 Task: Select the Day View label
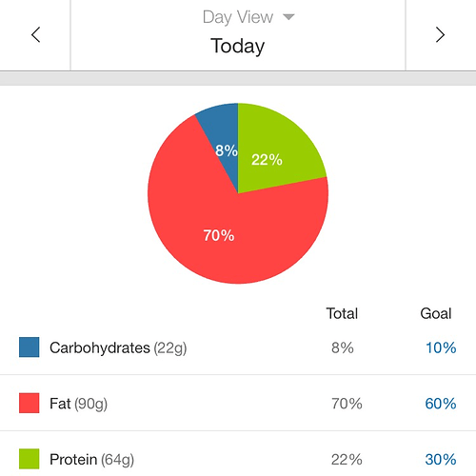point(238,17)
